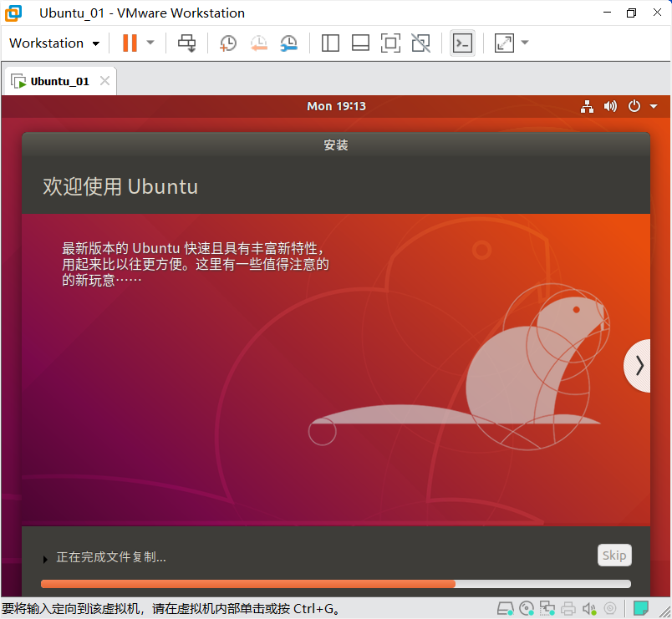
Task: Minimize the VMware Workstation window
Action: coord(607,13)
